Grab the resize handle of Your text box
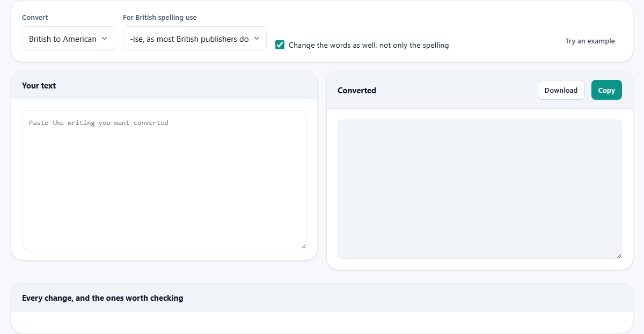 point(303,246)
